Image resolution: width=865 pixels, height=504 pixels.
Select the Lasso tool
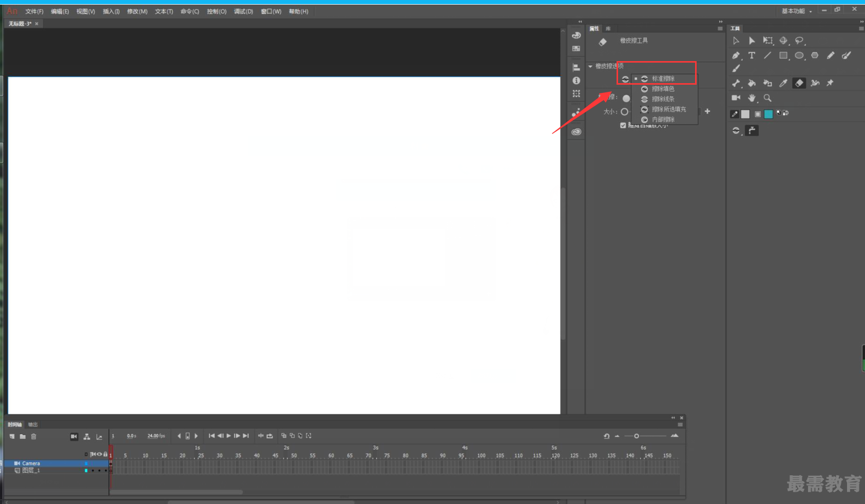click(799, 41)
